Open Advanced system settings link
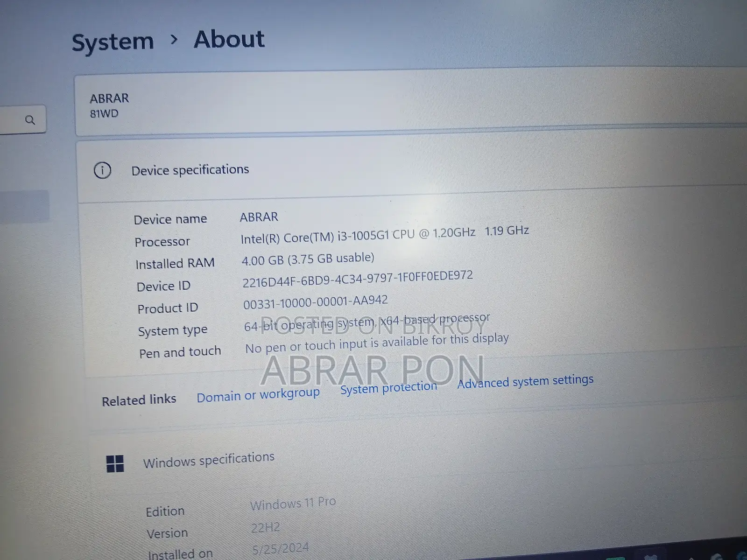 pos(525,381)
